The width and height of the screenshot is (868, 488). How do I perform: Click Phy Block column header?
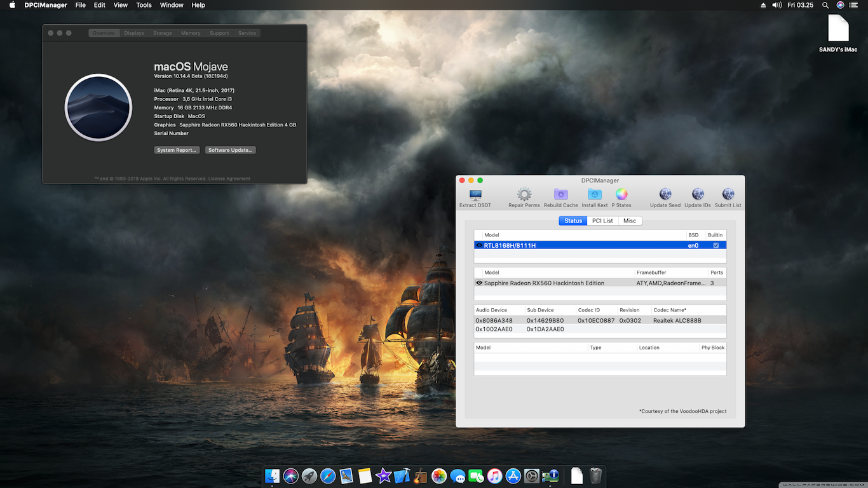[712, 348]
